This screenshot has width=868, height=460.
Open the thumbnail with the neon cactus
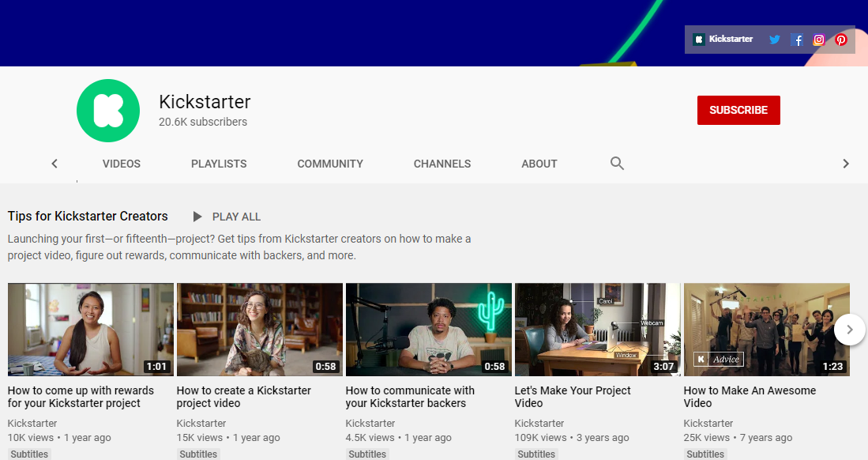[428, 330]
